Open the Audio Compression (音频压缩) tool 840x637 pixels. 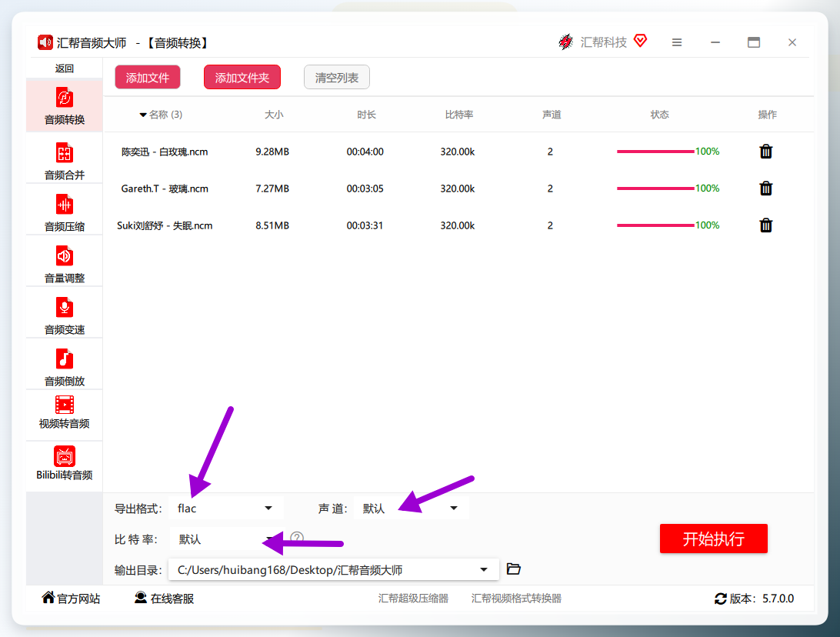(x=65, y=212)
